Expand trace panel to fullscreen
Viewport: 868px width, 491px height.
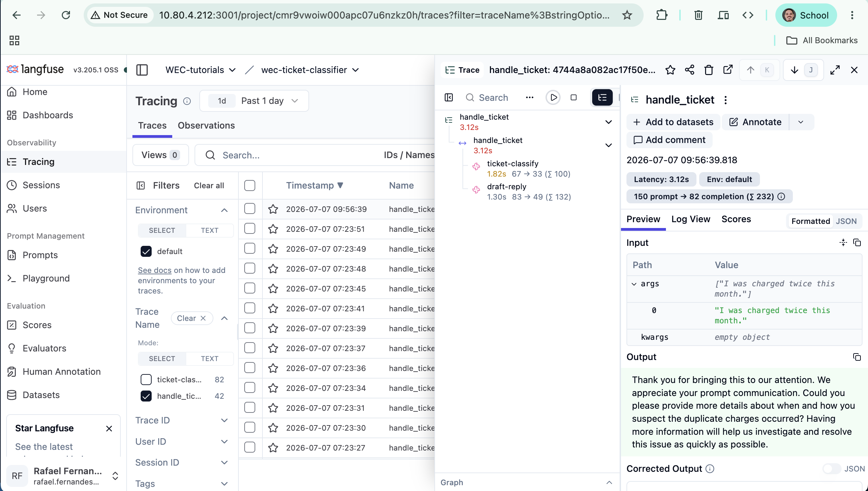click(835, 70)
